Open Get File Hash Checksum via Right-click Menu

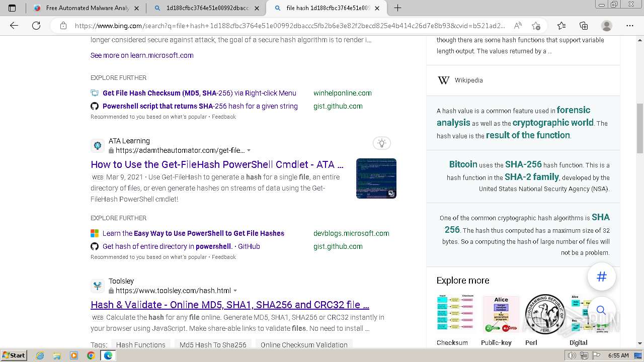(199, 93)
